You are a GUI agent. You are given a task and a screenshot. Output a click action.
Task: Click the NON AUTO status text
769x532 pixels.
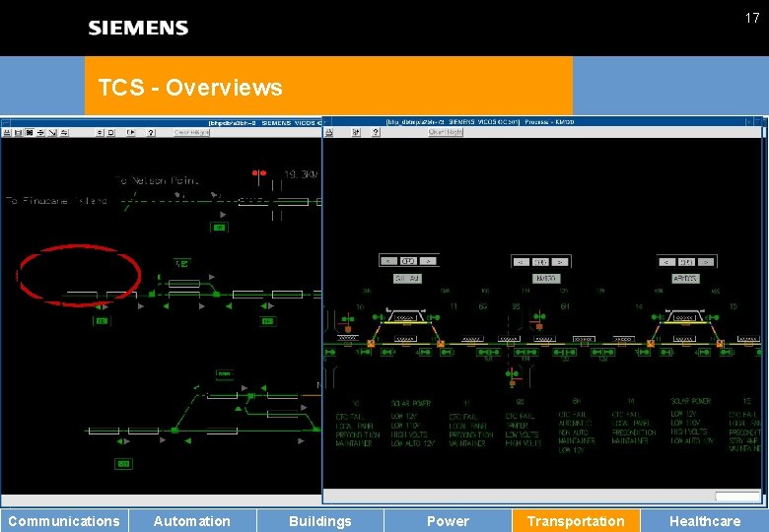(x=572, y=432)
